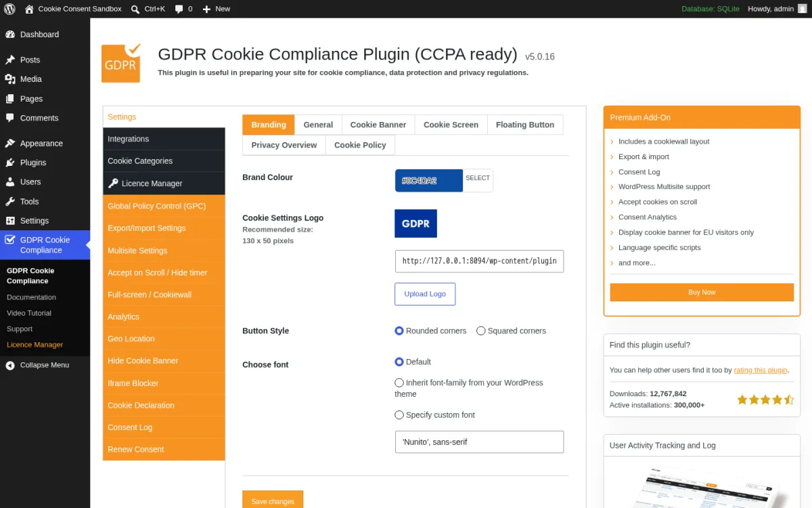Click the logo URL input field
Image resolution: width=812 pixels, height=508 pixels.
(x=479, y=261)
